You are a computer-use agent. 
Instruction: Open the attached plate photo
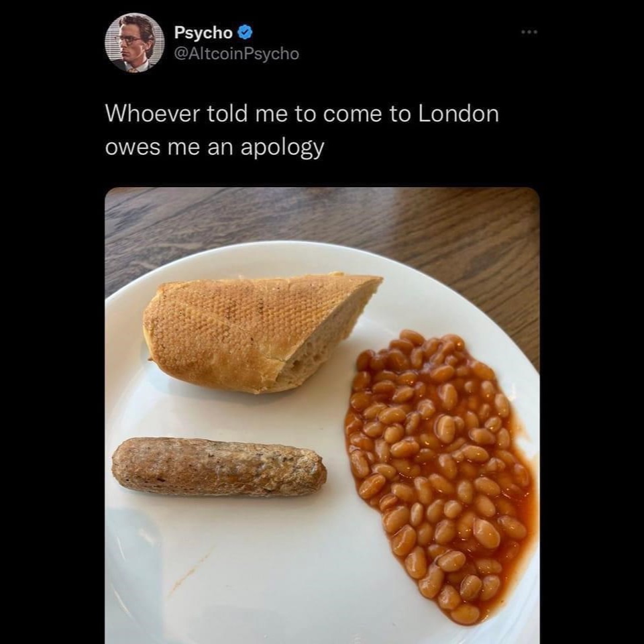click(322, 416)
